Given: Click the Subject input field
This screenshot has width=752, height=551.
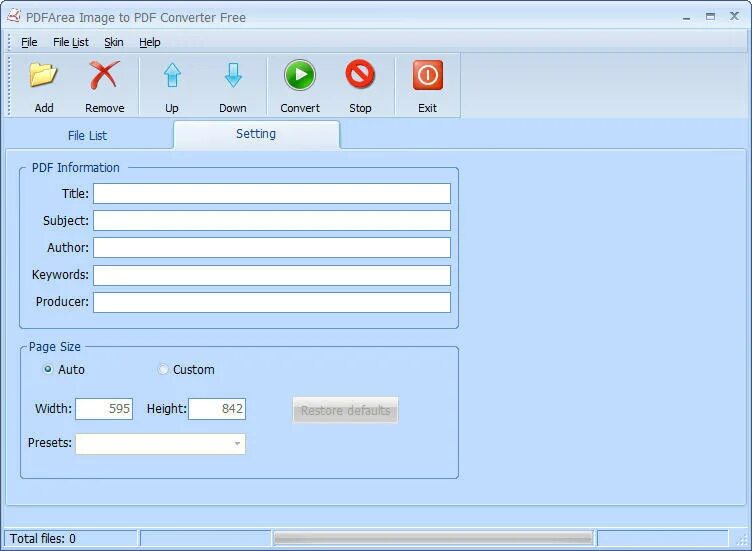Looking at the screenshot, I should (272, 221).
